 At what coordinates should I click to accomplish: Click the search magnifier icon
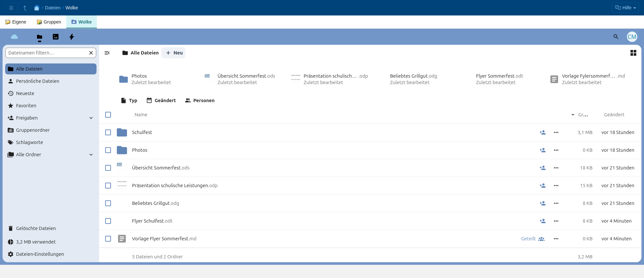(x=616, y=37)
